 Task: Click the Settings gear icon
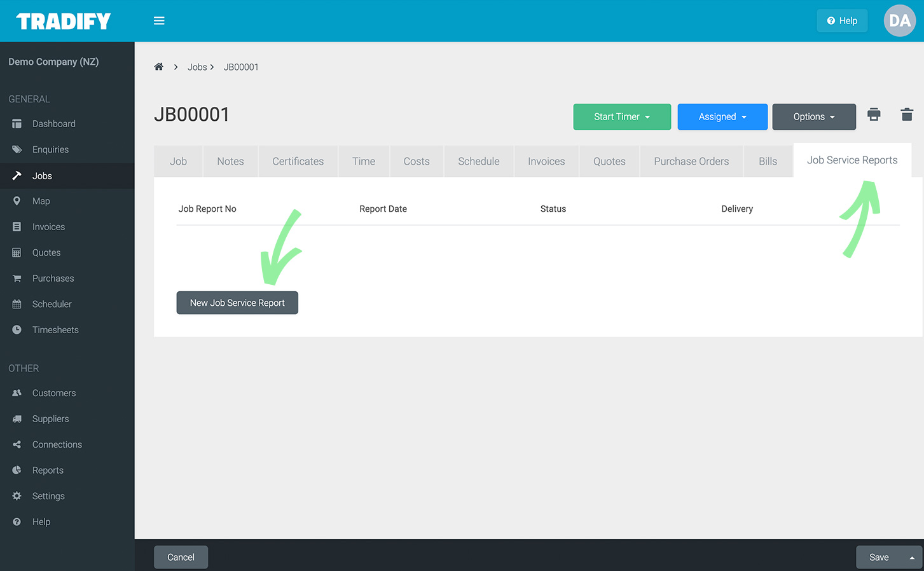[17, 496]
